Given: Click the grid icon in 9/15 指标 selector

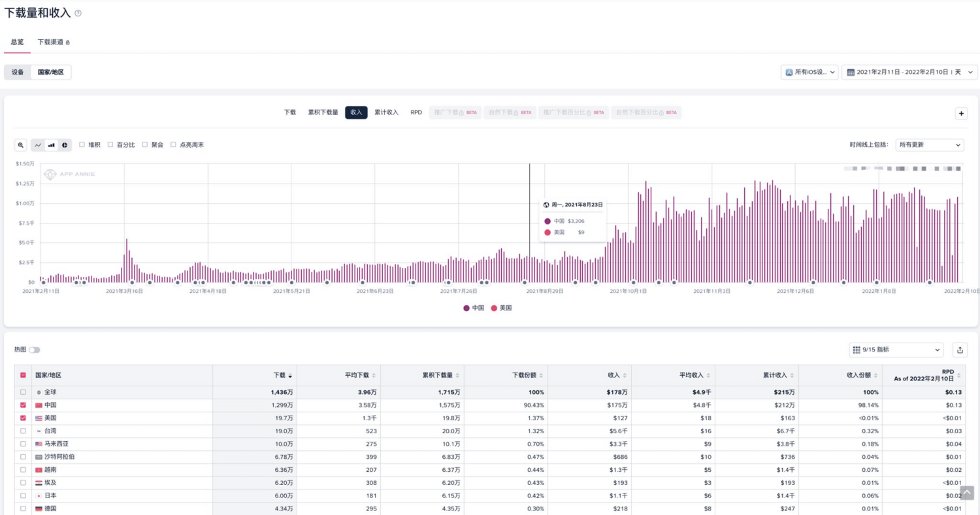Looking at the screenshot, I should [x=857, y=350].
